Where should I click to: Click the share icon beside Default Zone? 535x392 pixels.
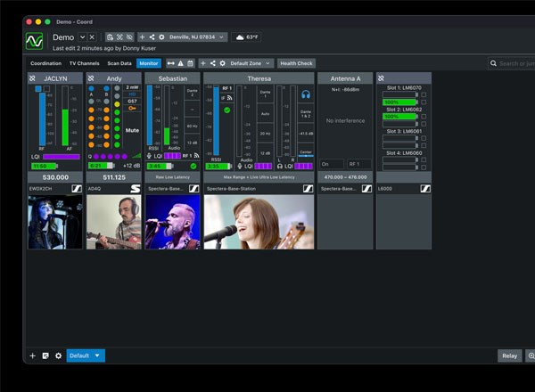click(213, 64)
